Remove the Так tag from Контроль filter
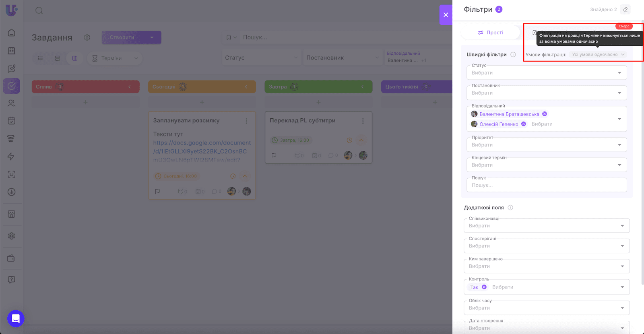This screenshot has height=334, width=644. 484,287
